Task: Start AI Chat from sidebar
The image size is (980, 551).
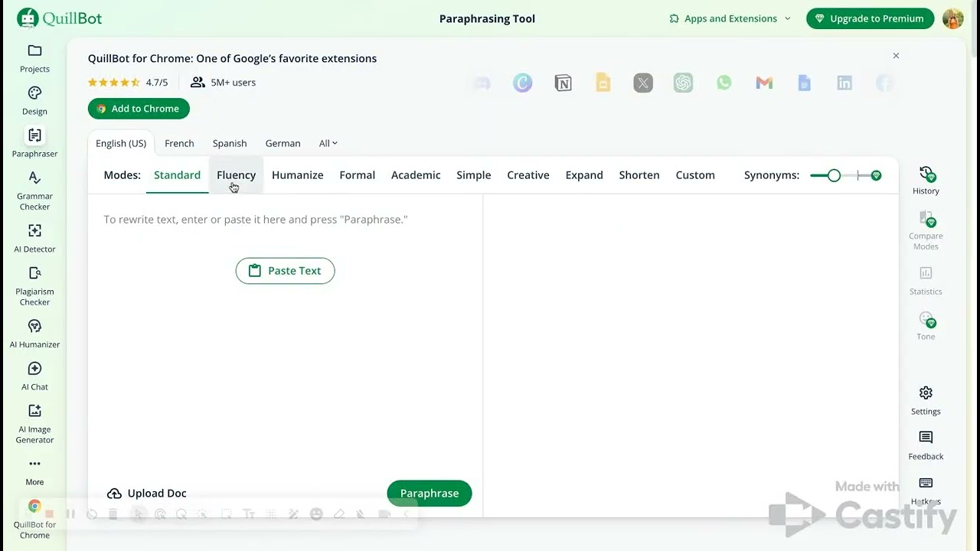Action: tap(34, 377)
